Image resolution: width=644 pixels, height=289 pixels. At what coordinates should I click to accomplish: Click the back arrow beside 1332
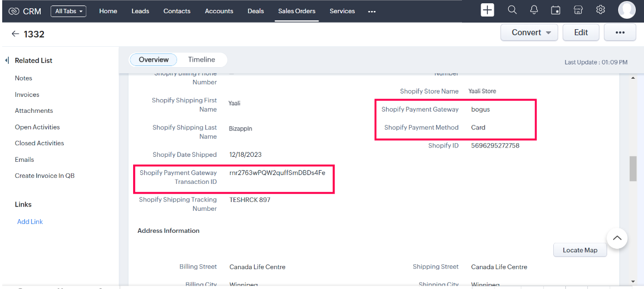(x=15, y=34)
